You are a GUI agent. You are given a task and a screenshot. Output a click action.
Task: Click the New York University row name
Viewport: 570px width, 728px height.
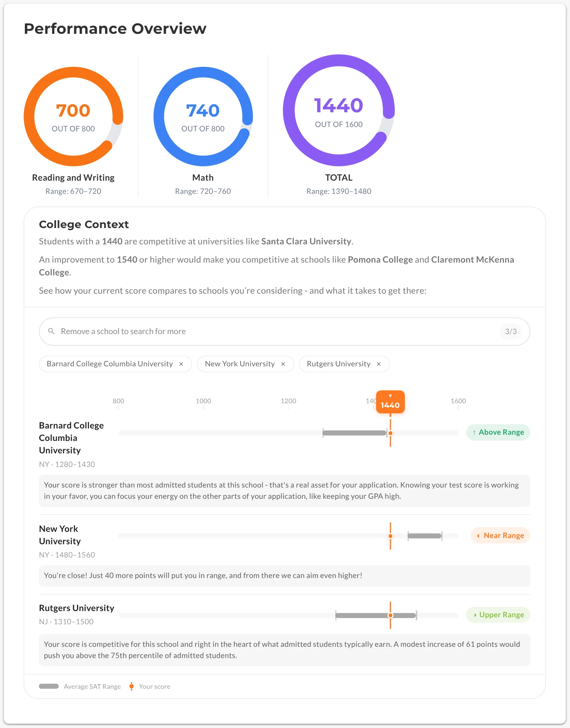pos(60,535)
